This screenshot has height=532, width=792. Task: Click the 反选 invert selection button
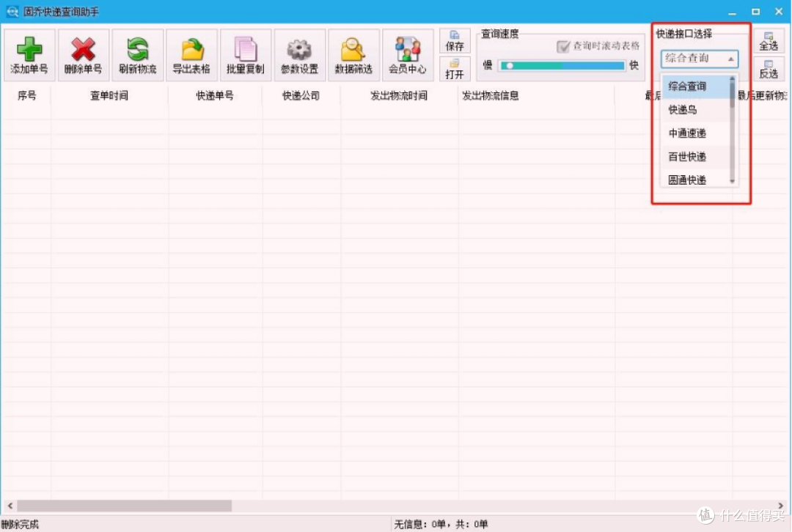(x=769, y=69)
